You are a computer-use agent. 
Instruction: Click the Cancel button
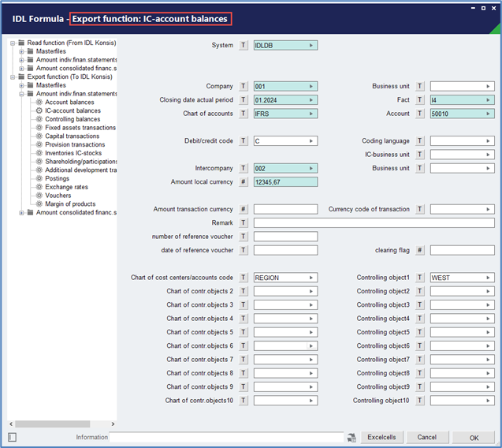click(427, 438)
